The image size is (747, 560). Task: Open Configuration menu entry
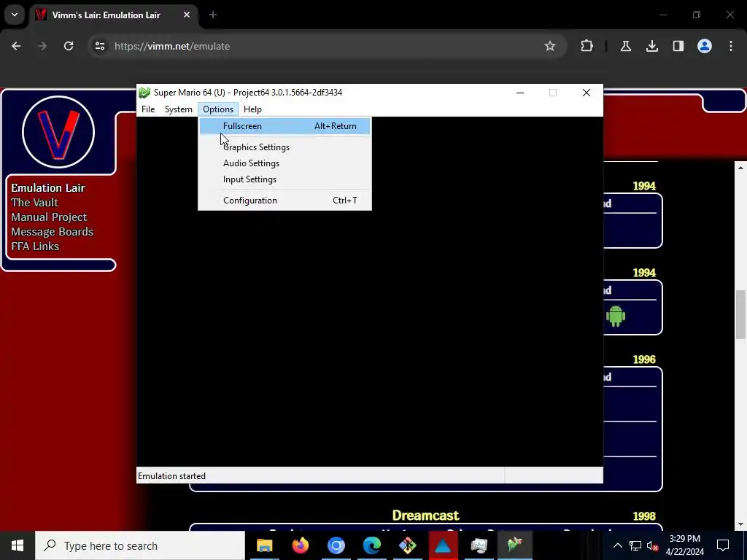pyautogui.click(x=285, y=201)
